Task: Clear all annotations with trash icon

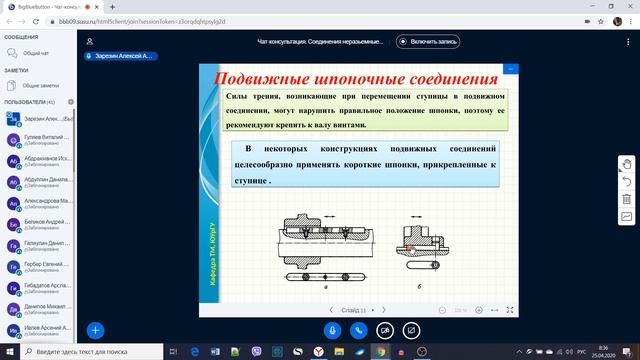Action: pos(627,199)
